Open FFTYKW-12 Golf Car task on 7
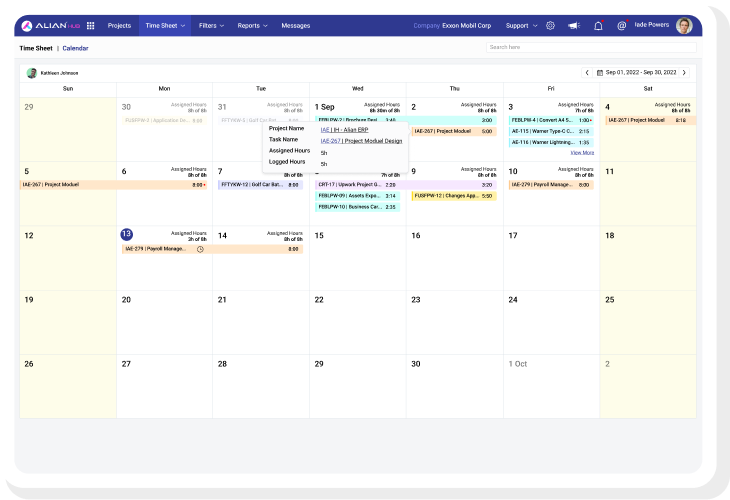730x500 pixels. click(260, 185)
